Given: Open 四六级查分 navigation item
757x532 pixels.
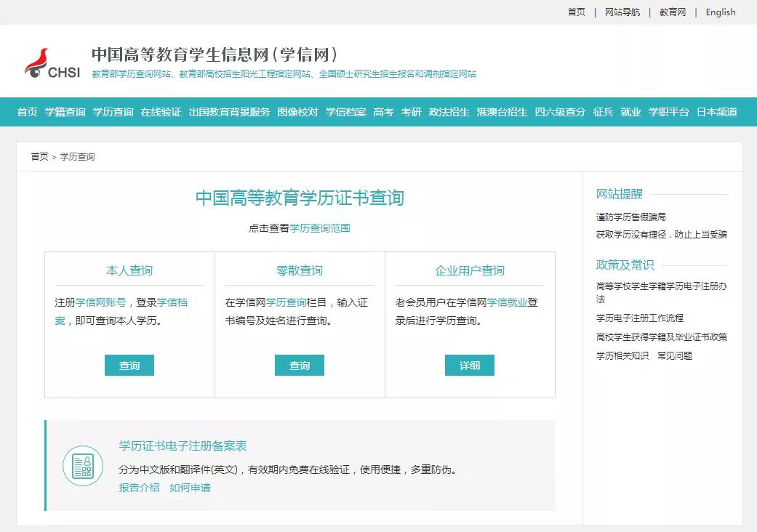Looking at the screenshot, I should click(x=560, y=112).
